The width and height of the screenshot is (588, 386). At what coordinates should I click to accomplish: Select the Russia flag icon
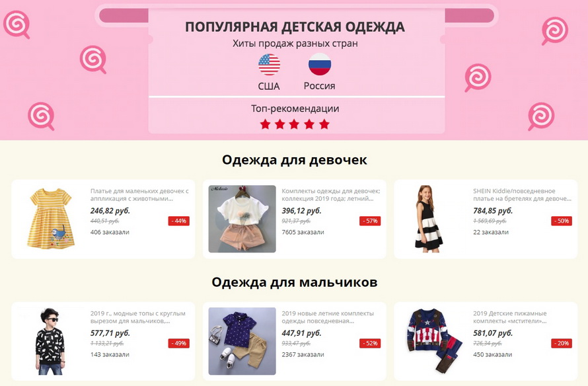tap(320, 64)
